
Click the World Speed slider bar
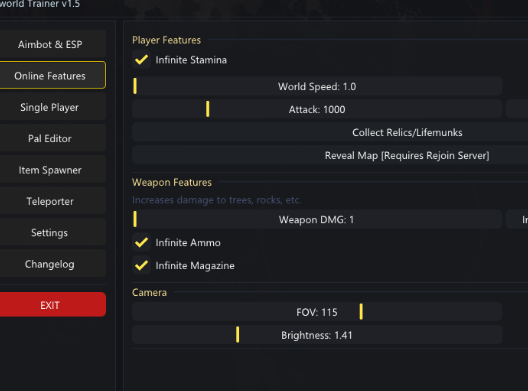pos(317,86)
